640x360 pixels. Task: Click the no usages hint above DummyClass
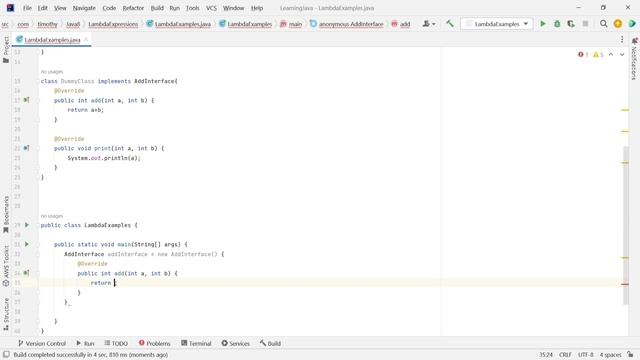[52, 72]
